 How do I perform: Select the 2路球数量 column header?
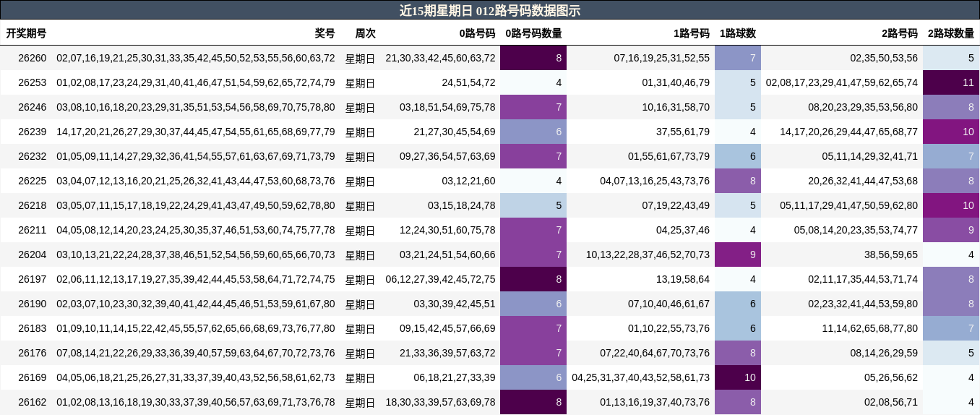point(951,33)
